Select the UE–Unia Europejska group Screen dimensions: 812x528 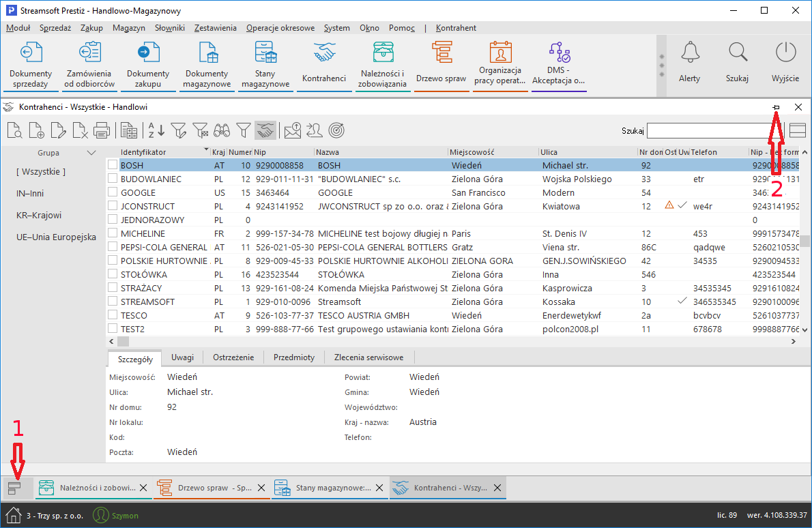[56, 237]
